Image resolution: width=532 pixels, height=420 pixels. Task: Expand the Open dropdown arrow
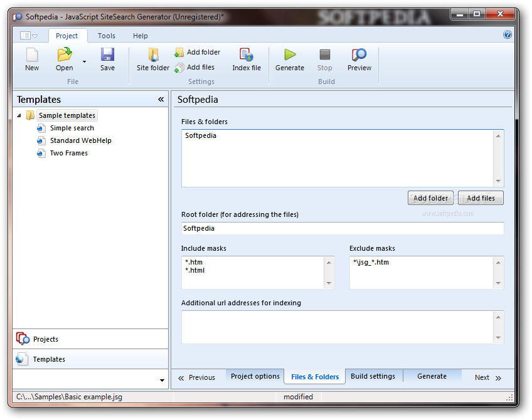tap(84, 61)
